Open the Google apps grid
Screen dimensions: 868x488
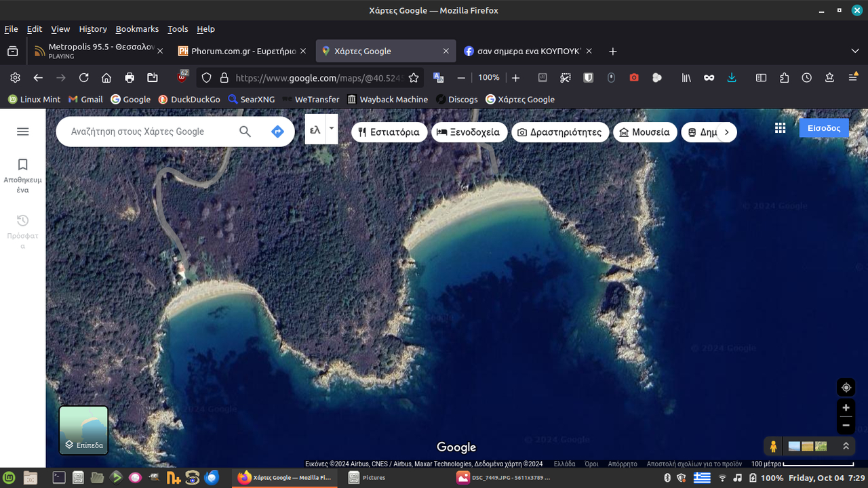[781, 128]
